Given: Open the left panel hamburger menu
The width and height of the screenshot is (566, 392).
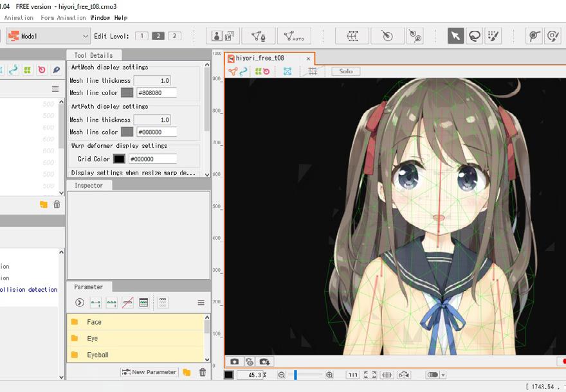Looking at the screenshot, I should (x=55, y=89).
